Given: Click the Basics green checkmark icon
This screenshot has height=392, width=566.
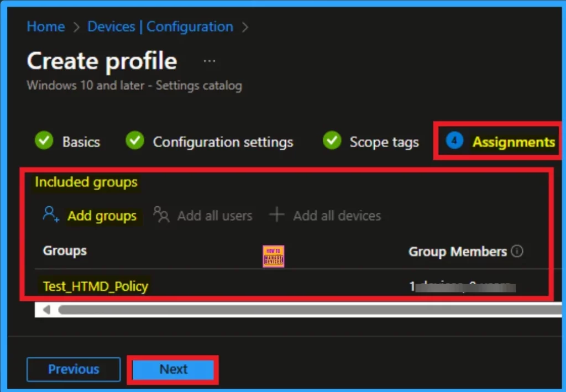Looking at the screenshot, I should pos(44,140).
